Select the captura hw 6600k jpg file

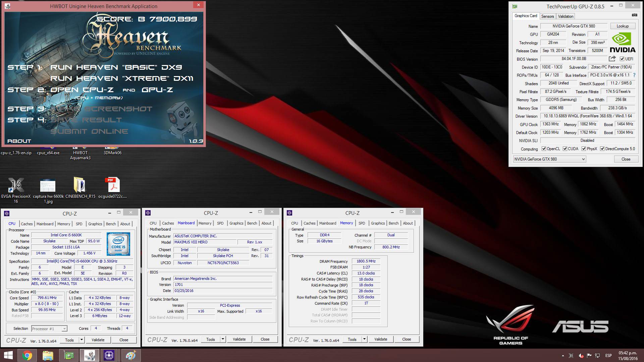[48, 190]
